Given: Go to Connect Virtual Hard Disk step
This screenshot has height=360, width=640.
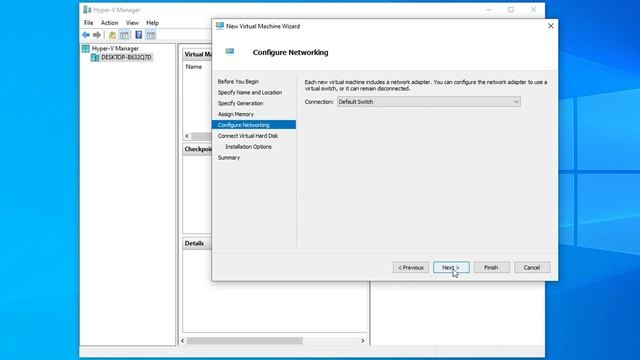Looking at the screenshot, I should (248, 136).
